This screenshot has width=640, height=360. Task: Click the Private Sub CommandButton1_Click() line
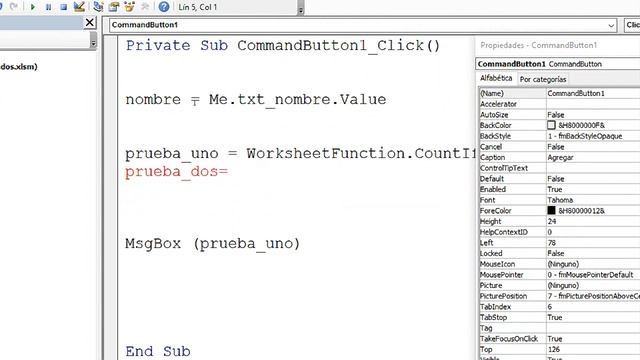pyautogui.click(x=282, y=45)
